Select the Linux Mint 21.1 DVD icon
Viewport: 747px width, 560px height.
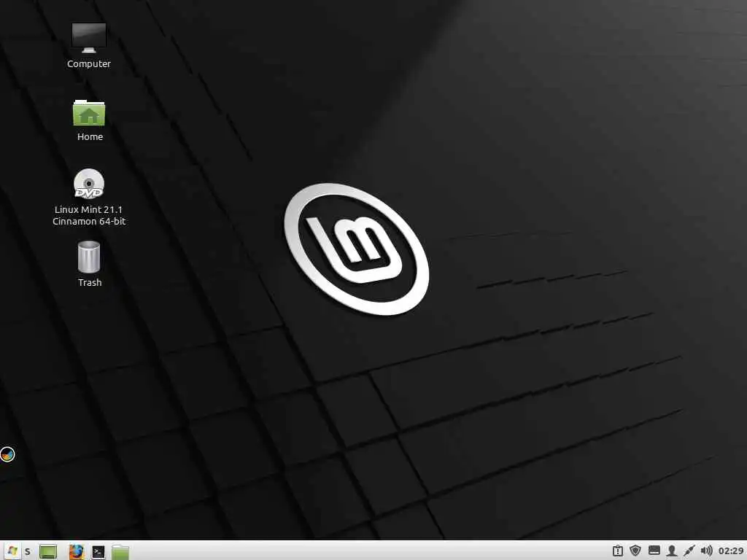(x=88, y=183)
